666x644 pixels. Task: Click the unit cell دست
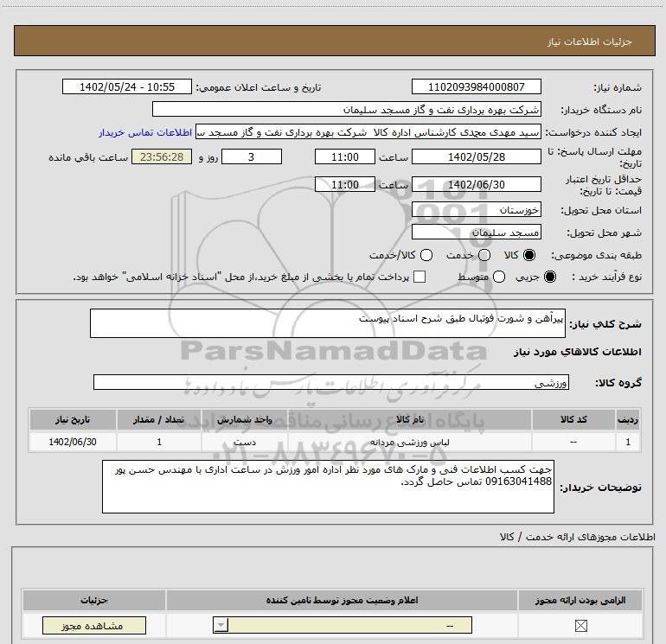(x=245, y=442)
